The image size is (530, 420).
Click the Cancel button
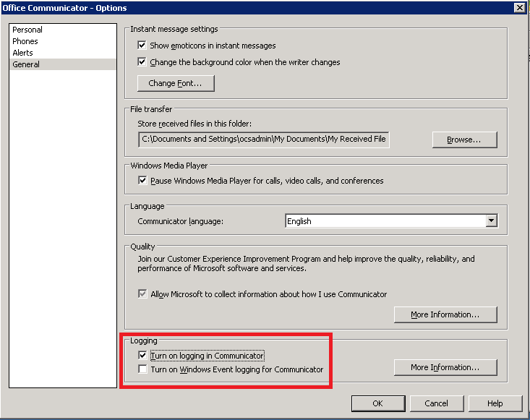click(x=437, y=403)
